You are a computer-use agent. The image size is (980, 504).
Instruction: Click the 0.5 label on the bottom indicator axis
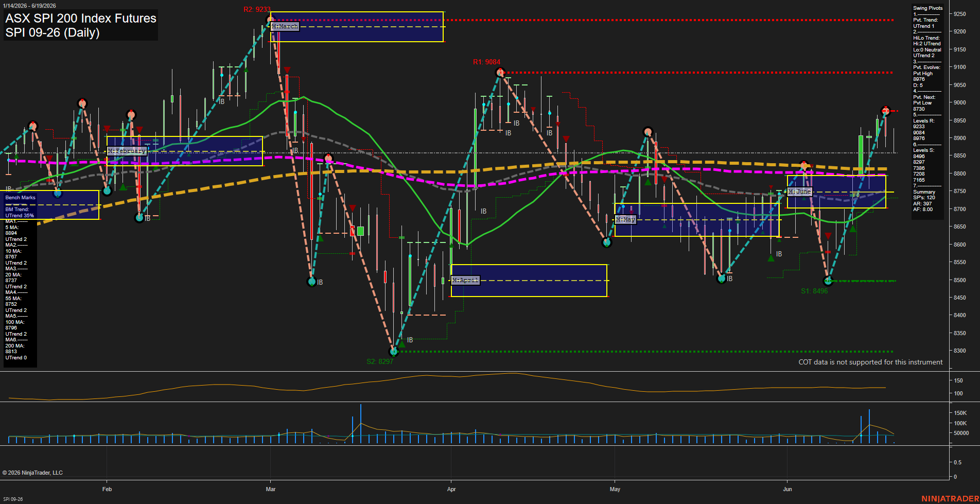coord(957,462)
